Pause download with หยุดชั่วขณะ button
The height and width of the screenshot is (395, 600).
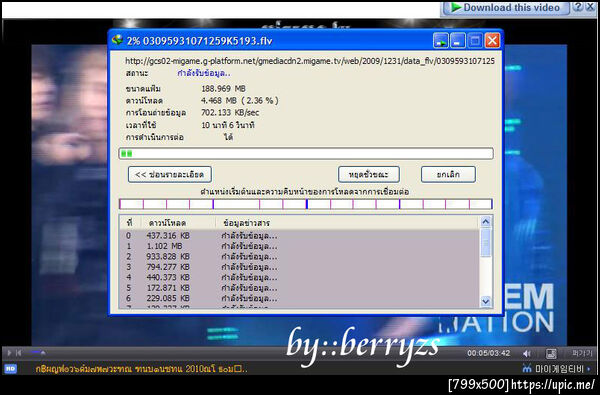click(369, 175)
